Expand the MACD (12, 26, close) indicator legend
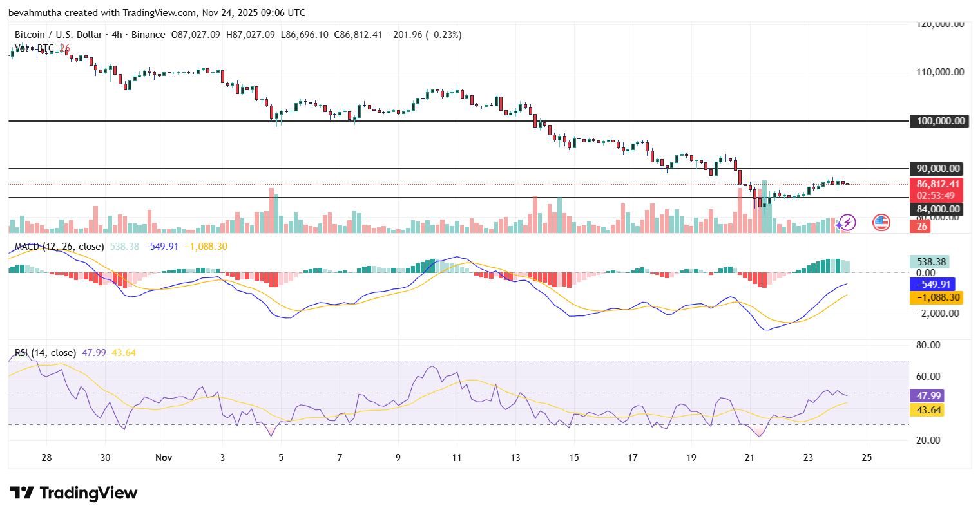 (x=57, y=246)
